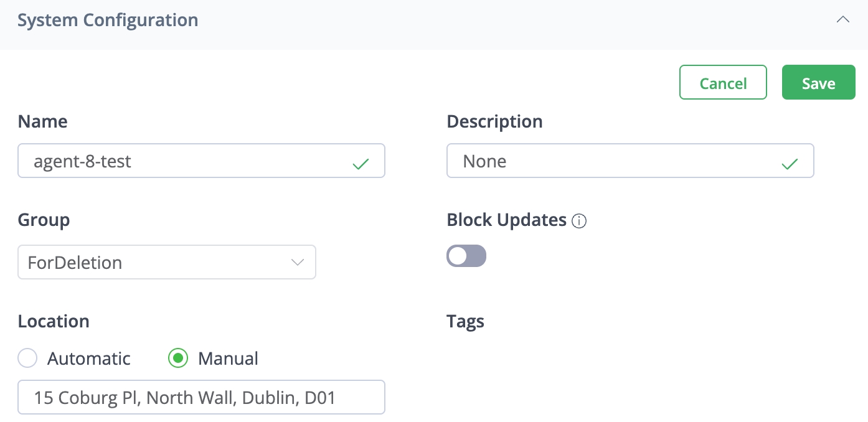Click the Tags section label

tap(465, 321)
